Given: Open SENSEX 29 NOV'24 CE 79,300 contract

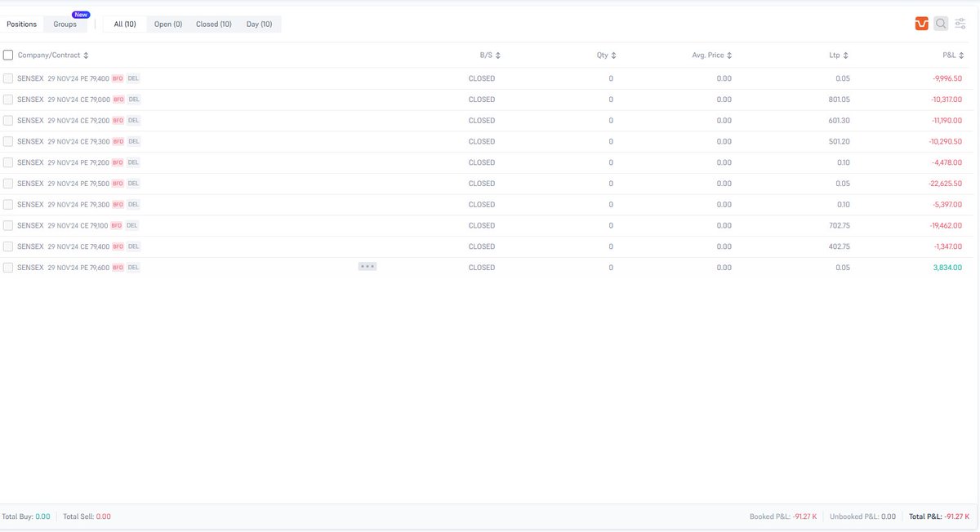Looking at the screenshot, I should [63, 141].
